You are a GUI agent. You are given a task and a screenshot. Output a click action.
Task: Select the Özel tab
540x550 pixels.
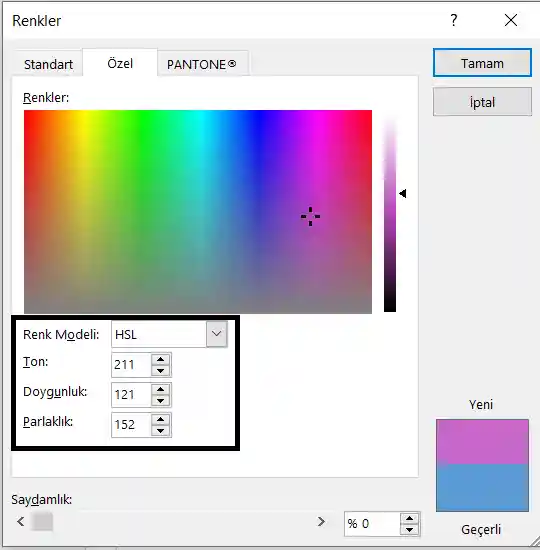120,63
